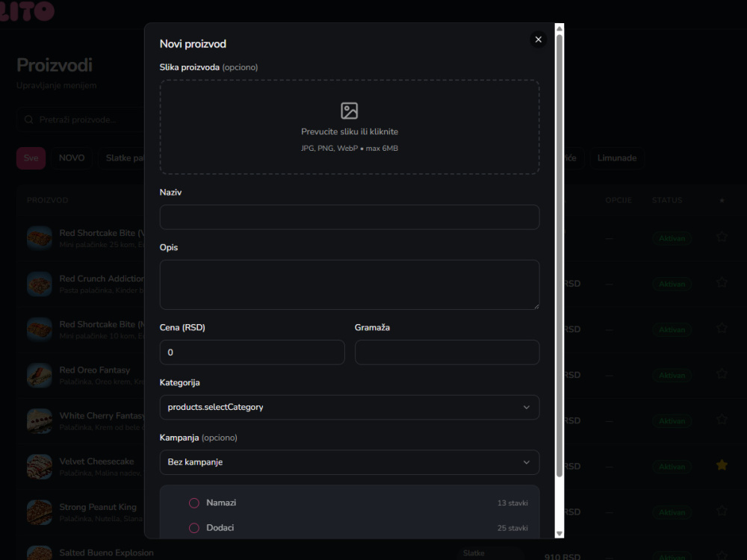
Task: Toggle favorite star for Red Oreo Fantasy row
Action: point(722,374)
